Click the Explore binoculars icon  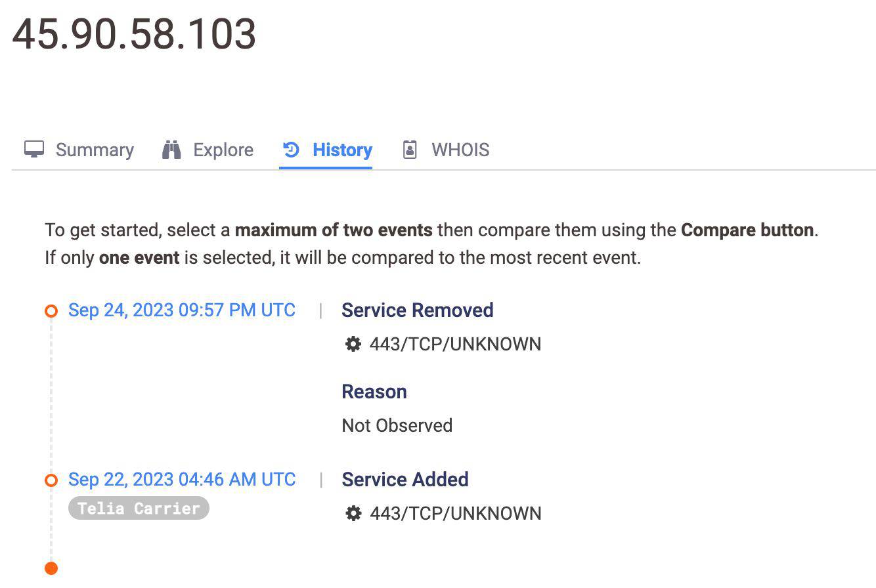[171, 150]
